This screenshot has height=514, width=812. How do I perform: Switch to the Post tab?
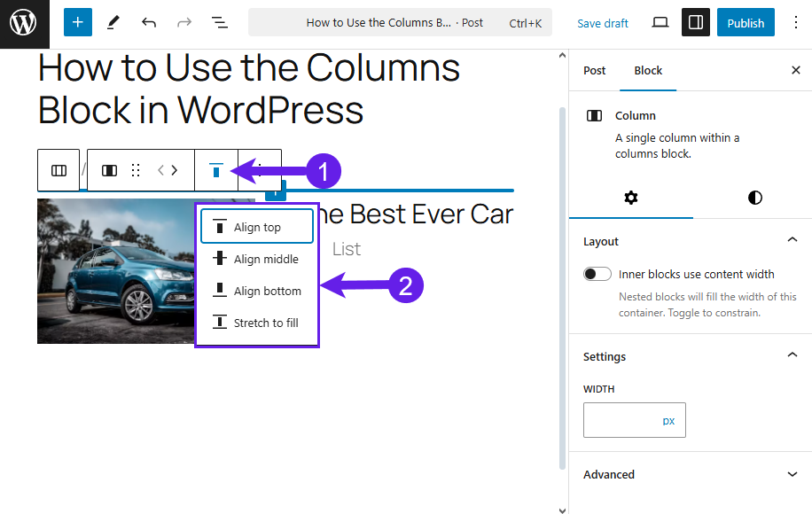[595, 70]
